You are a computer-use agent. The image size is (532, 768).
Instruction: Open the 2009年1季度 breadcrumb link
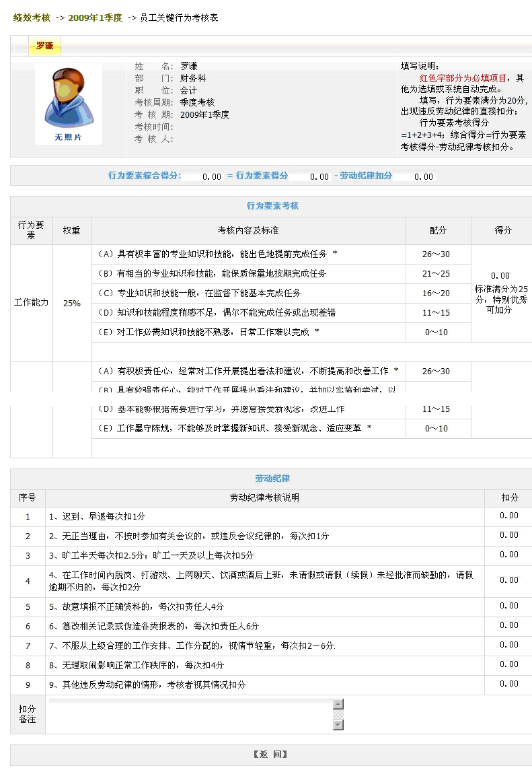pos(95,18)
